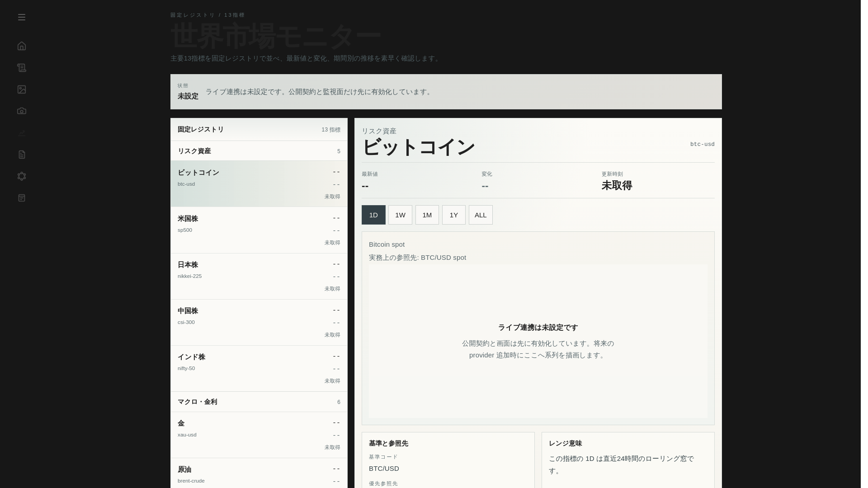The image size is (868, 488).
Task: Open the file document sidebar icon
Action: pos(22,155)
